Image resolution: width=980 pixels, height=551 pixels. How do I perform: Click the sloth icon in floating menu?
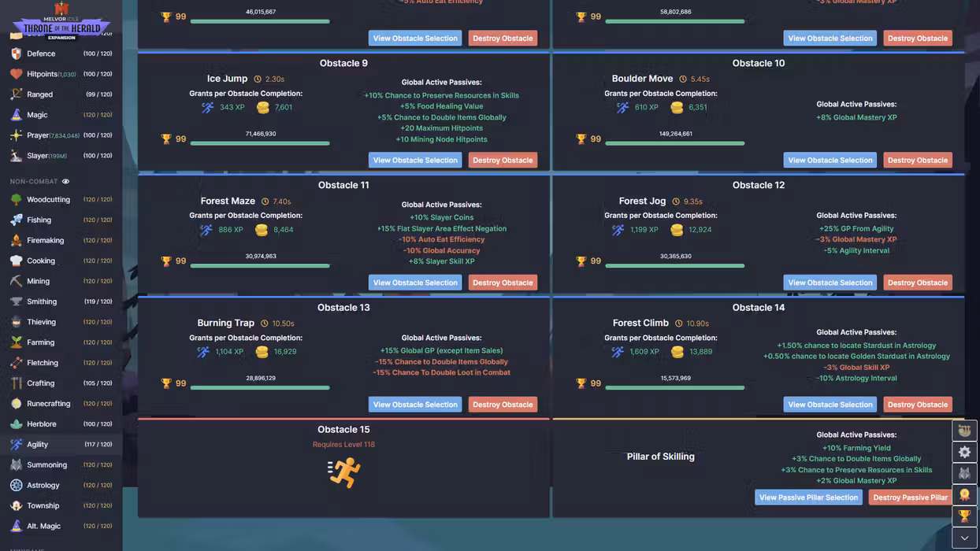(x=964, y=431)
